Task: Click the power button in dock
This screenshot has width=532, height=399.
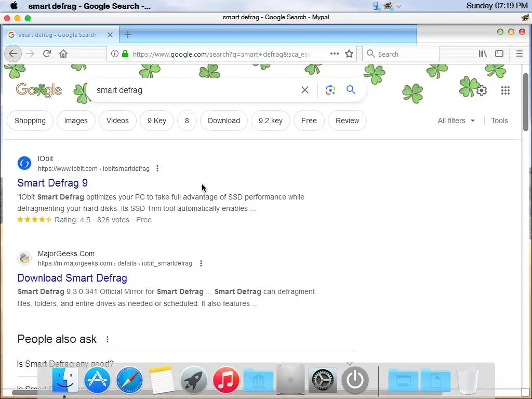Action: pos(355,380)
